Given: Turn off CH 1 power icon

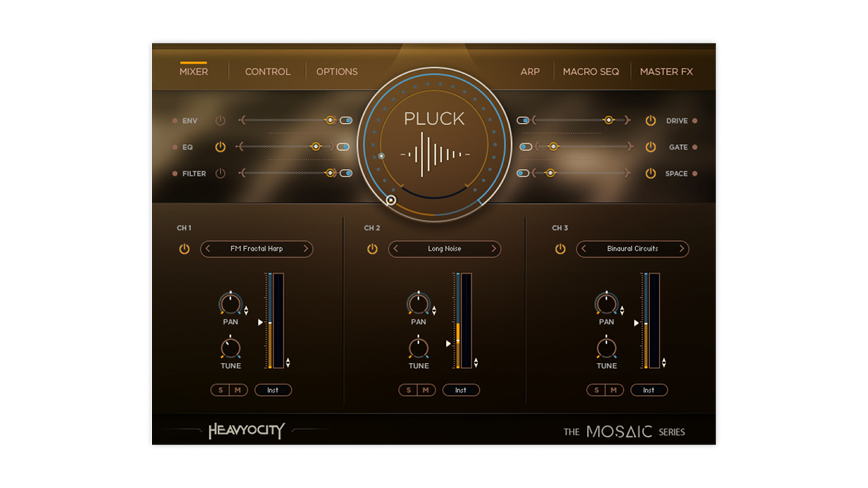Looking at the screenshot, I should coord(184,249).
